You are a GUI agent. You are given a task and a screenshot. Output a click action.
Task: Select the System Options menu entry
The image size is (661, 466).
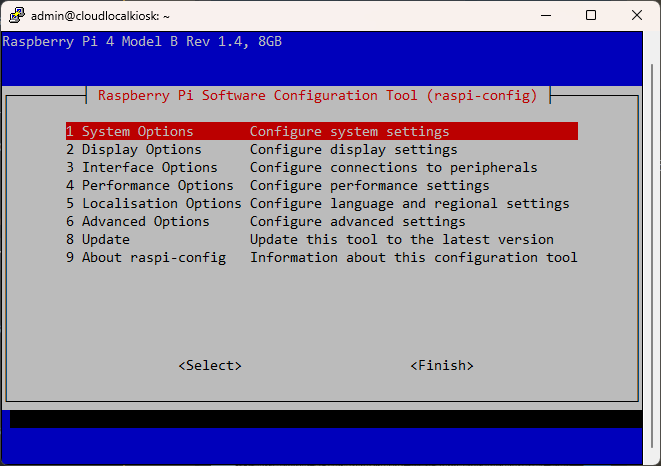tap(130, 131)
